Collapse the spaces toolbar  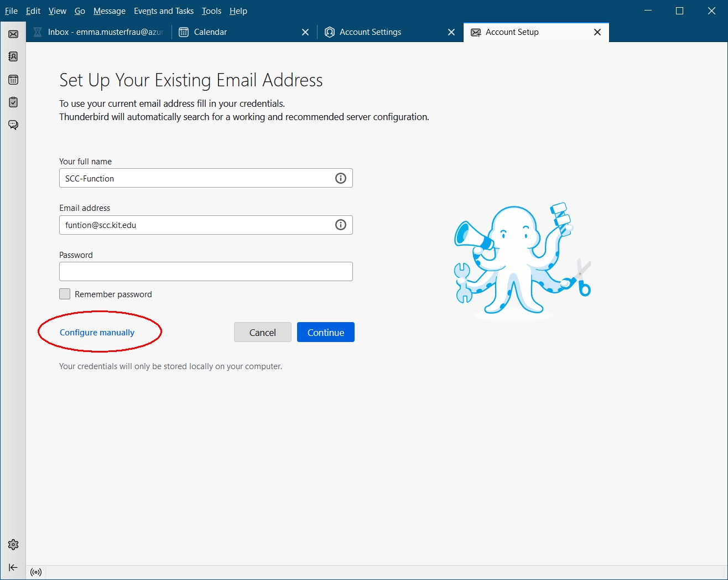tap(13, 567)
